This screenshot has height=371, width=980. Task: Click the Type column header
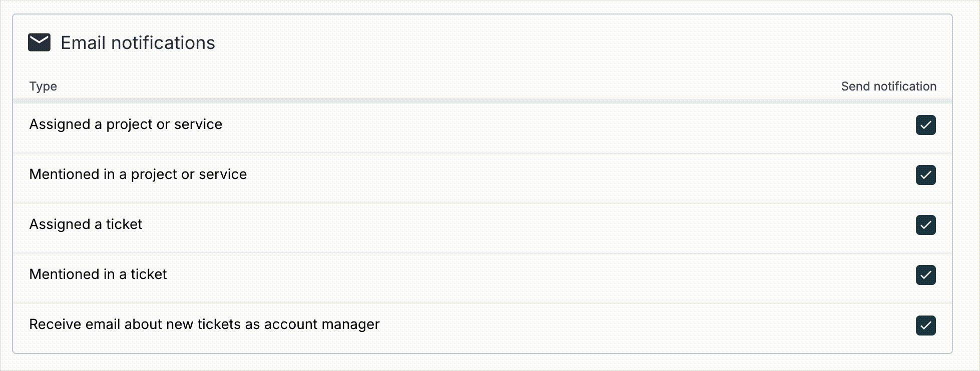tap(43, 86)
